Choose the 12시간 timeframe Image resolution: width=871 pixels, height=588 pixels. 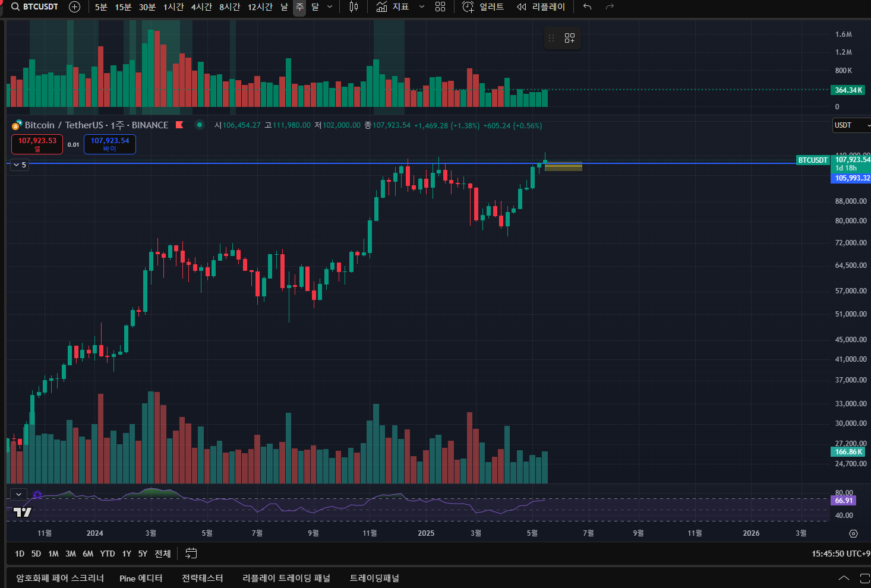(x=260, y=7)
